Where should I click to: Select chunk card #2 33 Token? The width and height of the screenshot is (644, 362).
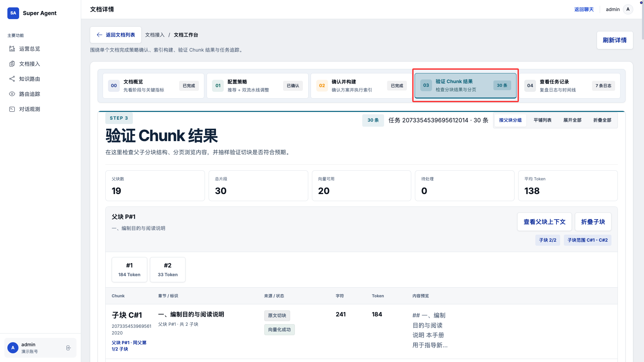click(x=168, y=269)
